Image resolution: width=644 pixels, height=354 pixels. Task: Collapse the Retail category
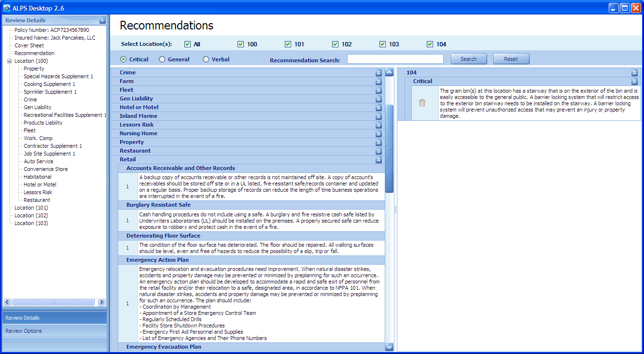click(378, 159)
